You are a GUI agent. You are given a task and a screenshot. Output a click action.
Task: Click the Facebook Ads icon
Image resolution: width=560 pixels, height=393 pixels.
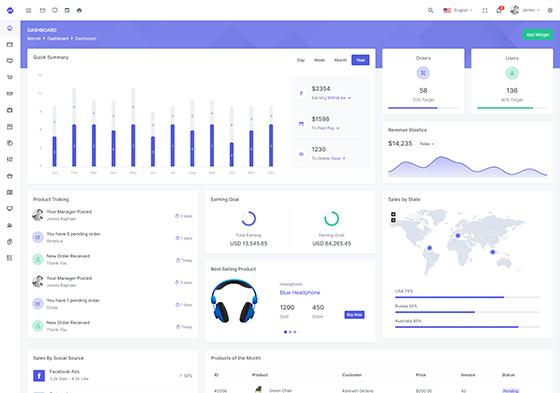point(39,375)
